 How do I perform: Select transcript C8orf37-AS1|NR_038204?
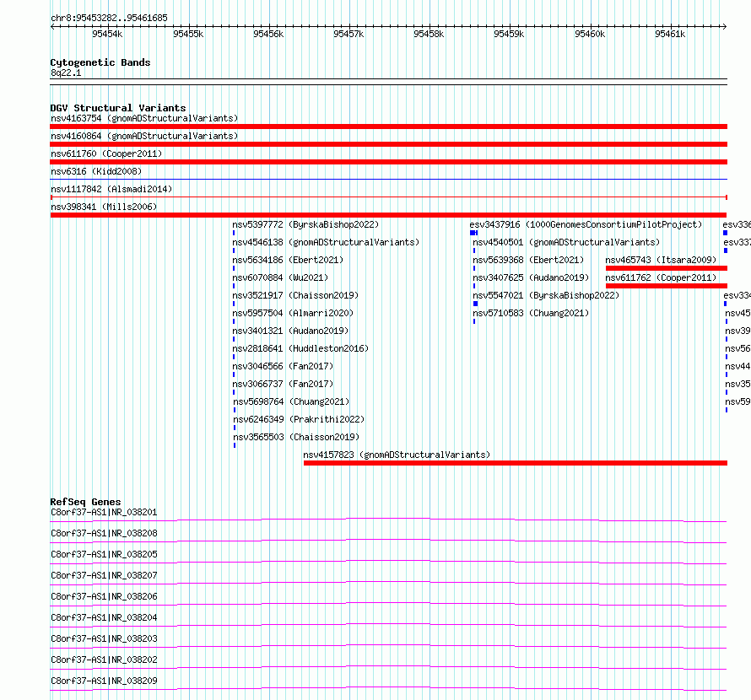[x=104, y=617]
